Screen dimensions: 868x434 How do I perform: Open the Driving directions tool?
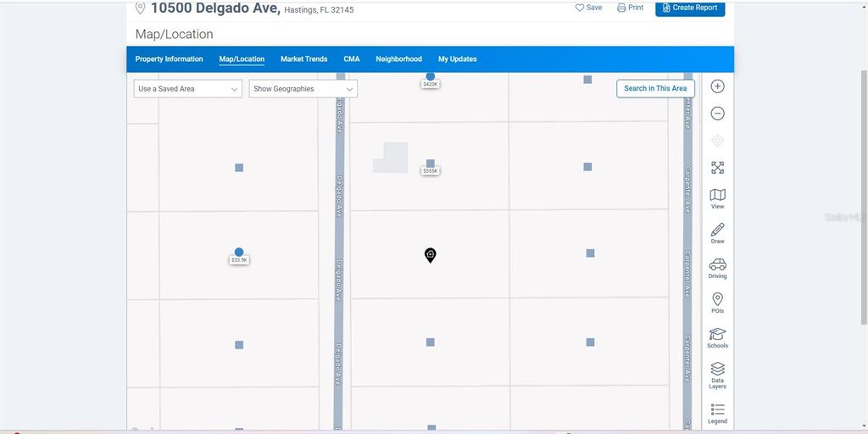tap(717, 268)
